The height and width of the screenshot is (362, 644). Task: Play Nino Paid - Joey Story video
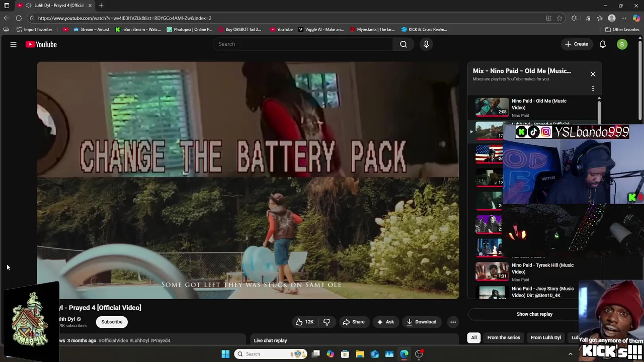(x=543, y=292)
